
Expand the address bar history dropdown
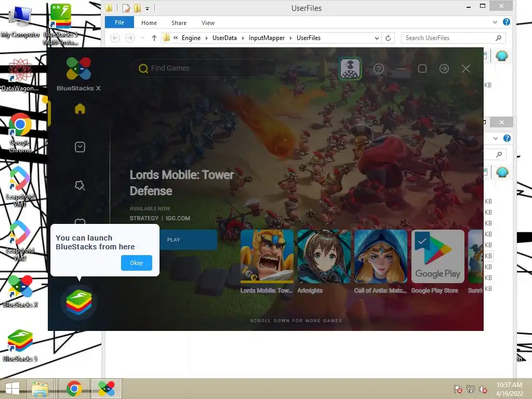click(x=377, y=38)
